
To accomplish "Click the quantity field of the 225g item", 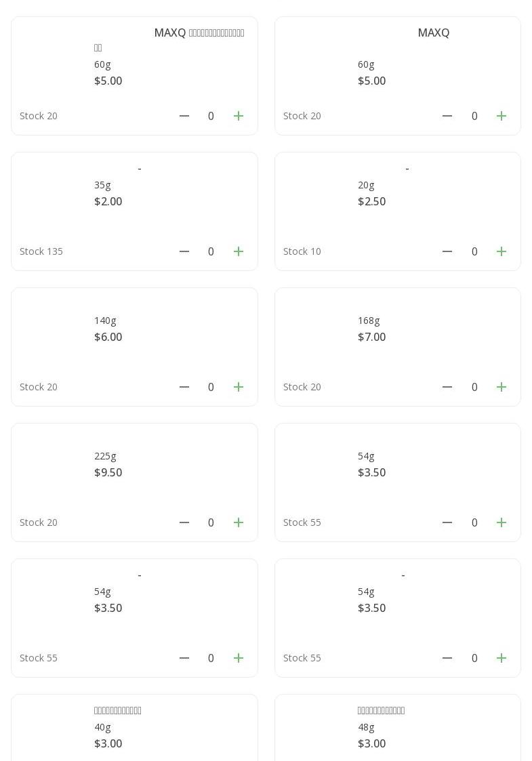I will pos(211,522).
